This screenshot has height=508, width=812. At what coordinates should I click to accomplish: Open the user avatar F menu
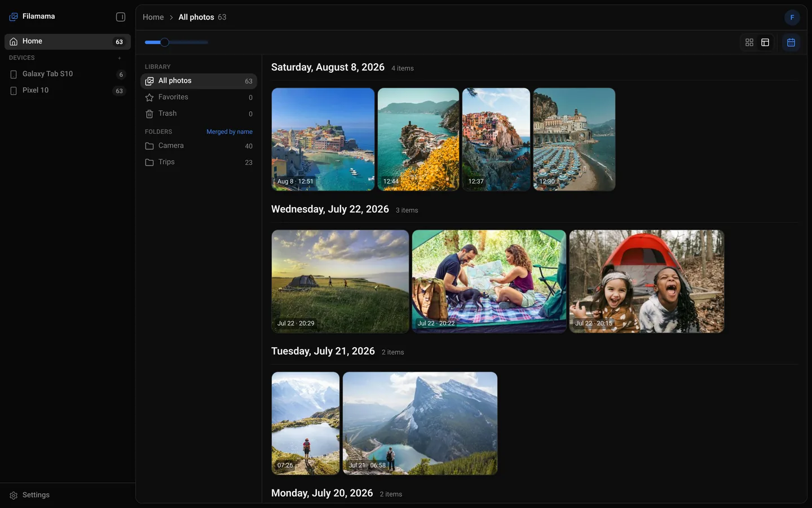coord(792,17)
